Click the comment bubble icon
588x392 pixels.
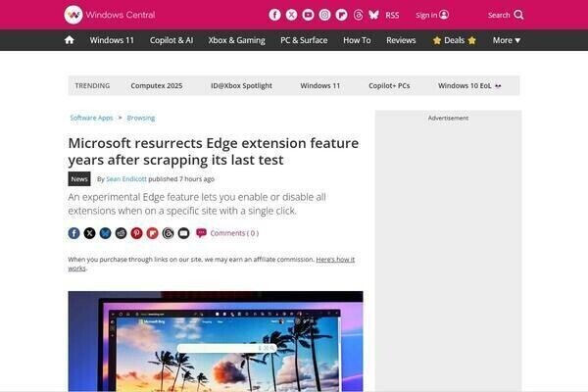201,233
